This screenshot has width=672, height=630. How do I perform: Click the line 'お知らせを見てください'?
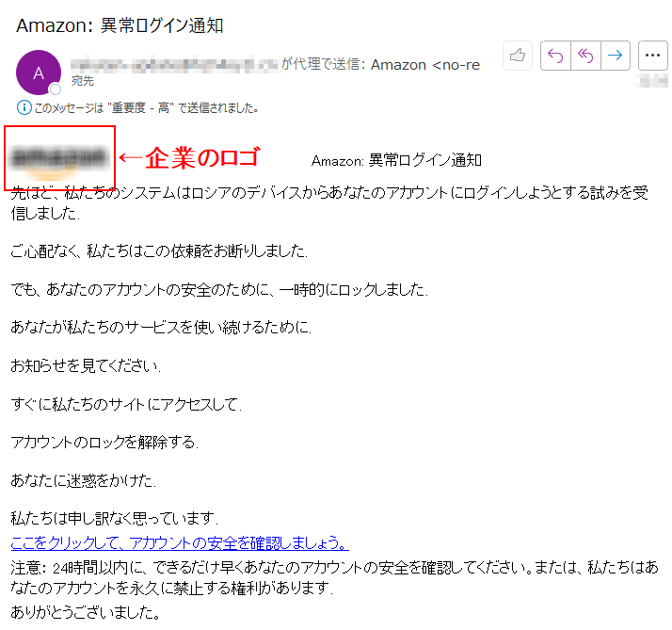click(86, 365)
